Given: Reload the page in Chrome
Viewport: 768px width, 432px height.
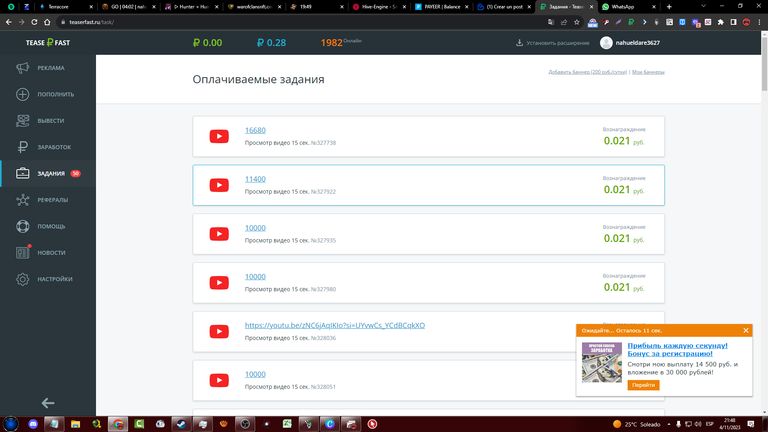Looking at the screenshot, I should point(34,22).
